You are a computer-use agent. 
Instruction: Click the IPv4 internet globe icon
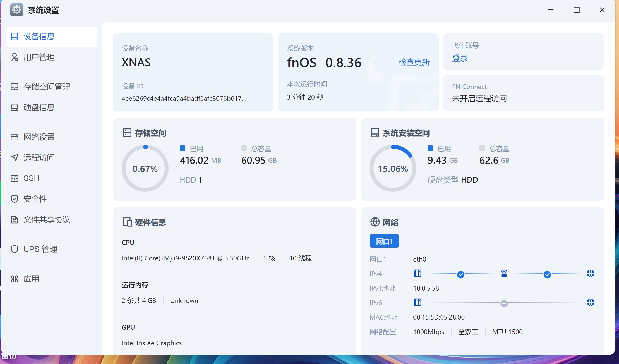(x=591, y=273)
